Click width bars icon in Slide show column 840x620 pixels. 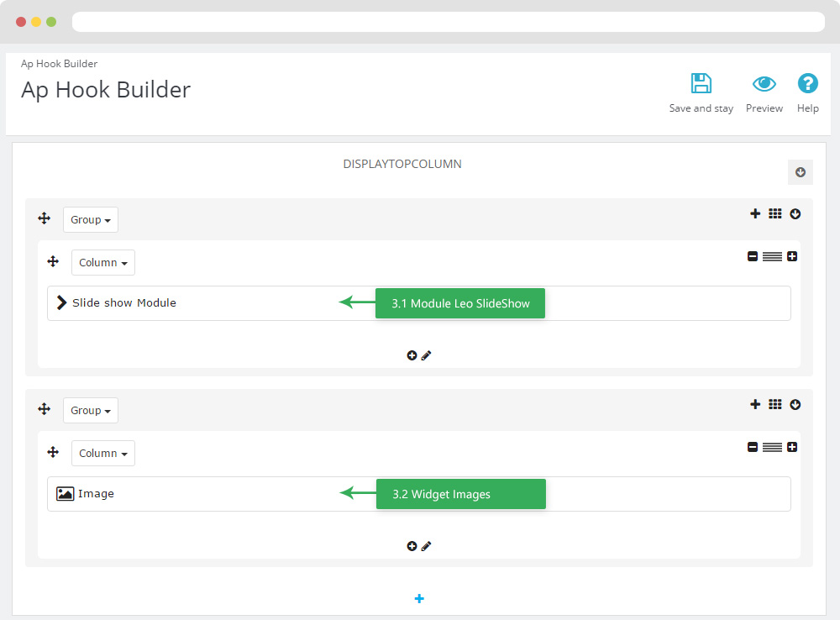pyautogui.click(x=772, y=257)
